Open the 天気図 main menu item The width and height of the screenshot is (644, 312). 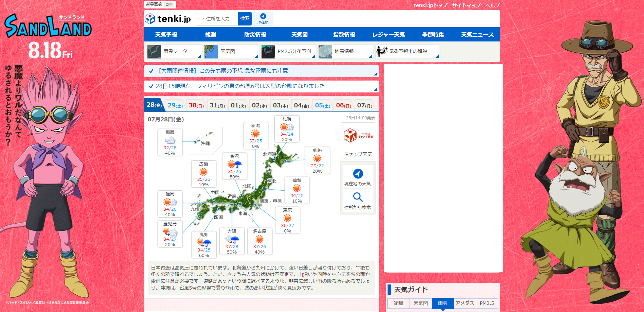(299, 35)
